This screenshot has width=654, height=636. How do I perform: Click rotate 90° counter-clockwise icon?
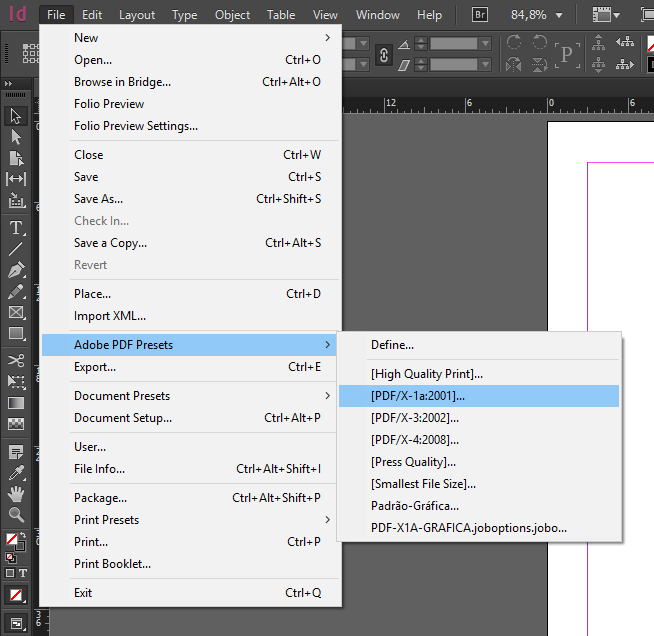[x=540, y=42]
